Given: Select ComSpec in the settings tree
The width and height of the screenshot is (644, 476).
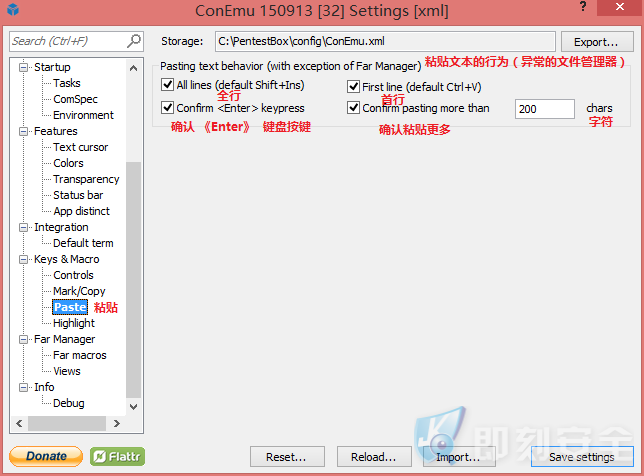Looking at the screenshot, I should point(75,99).
